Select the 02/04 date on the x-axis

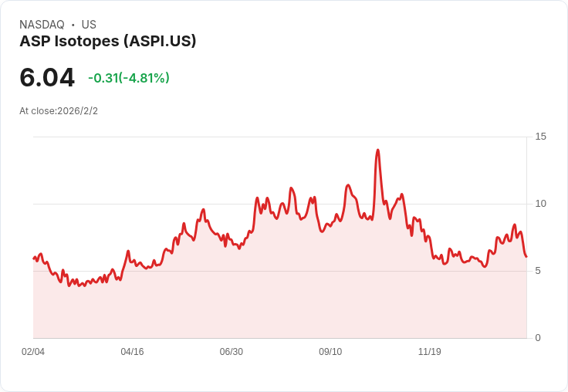33,352
